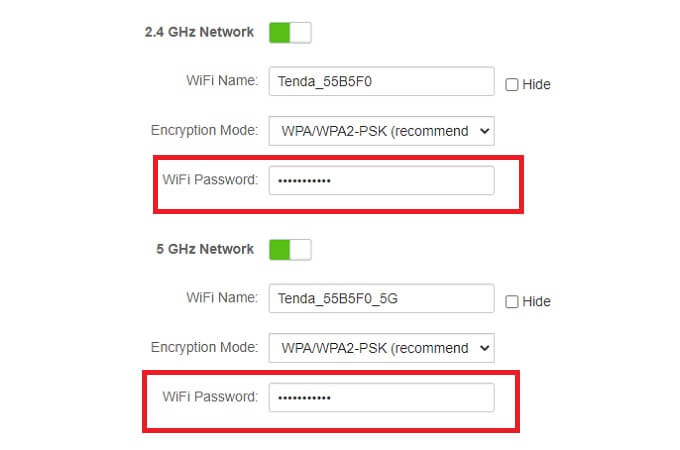The width and height of the screenshot is (680, 450).
Task: Click the "Hide" text beside Tenda_55B5F0
Action: 536,85
